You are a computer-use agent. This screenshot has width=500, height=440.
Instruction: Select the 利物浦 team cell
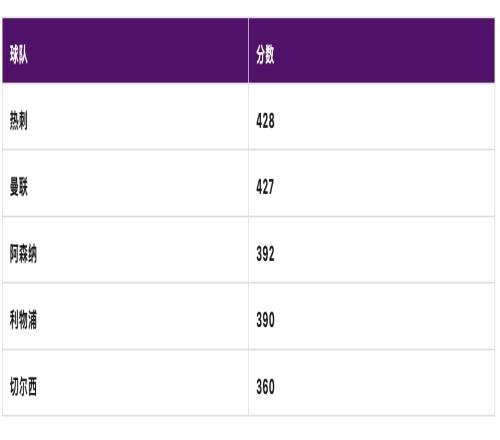(125, 316)
